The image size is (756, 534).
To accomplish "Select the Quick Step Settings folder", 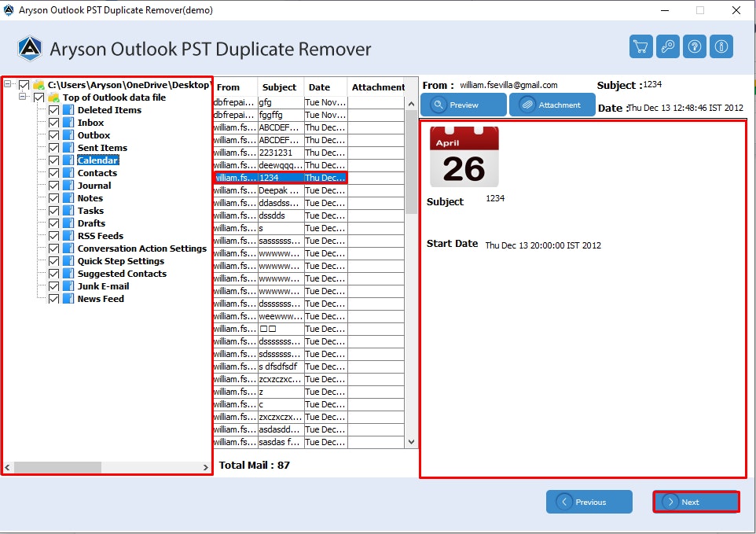I will (x=120, y=261).
